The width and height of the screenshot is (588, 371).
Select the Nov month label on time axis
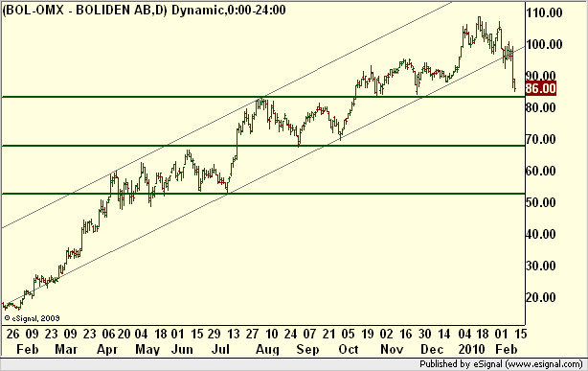click(x=392, y=349)
